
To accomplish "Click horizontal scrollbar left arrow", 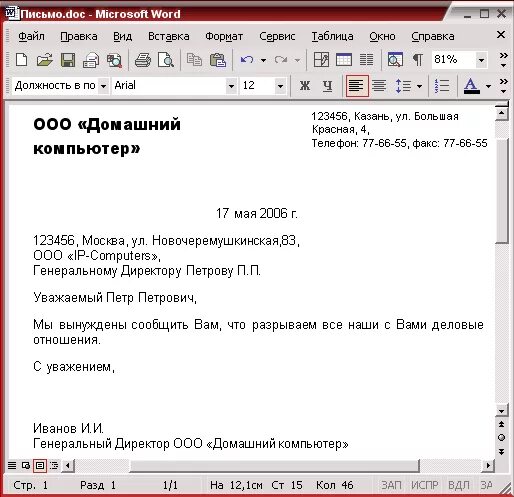I will (x=68, y=465).
